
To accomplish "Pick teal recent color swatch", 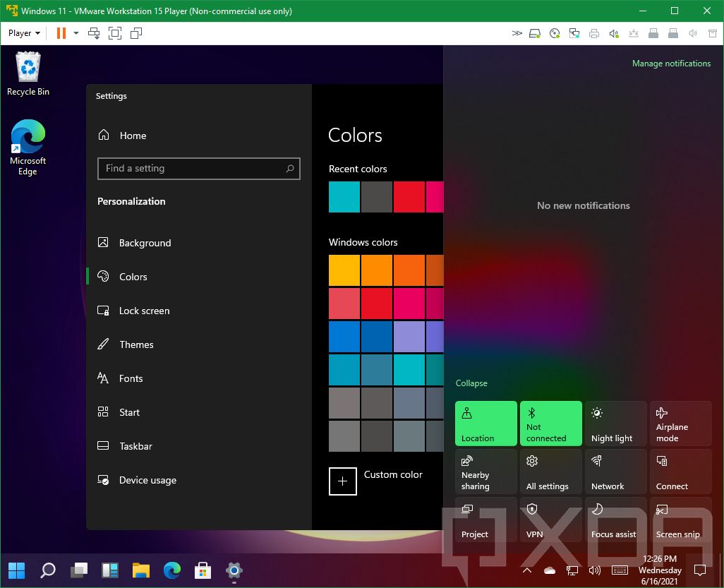I will tap(344, 197).
